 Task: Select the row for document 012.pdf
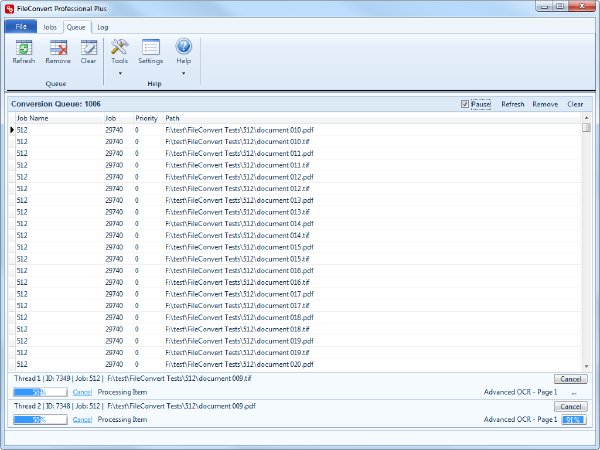tap(295, 177)
